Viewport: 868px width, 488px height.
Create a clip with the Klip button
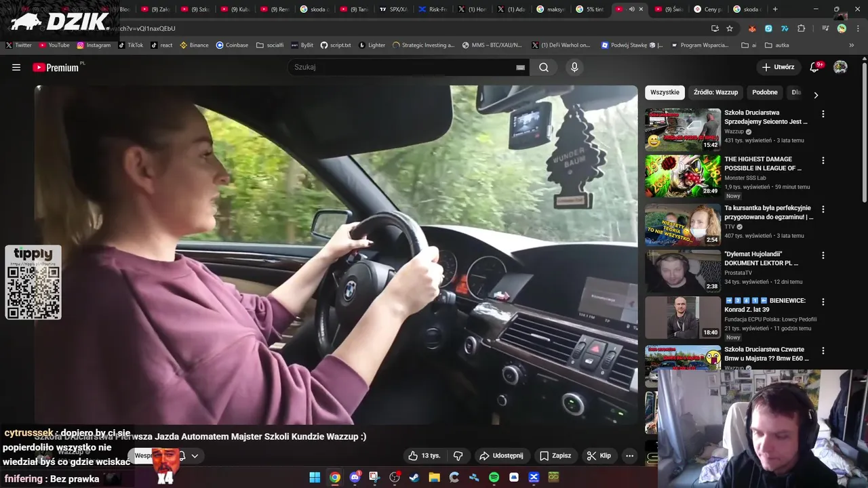(599, 455)
